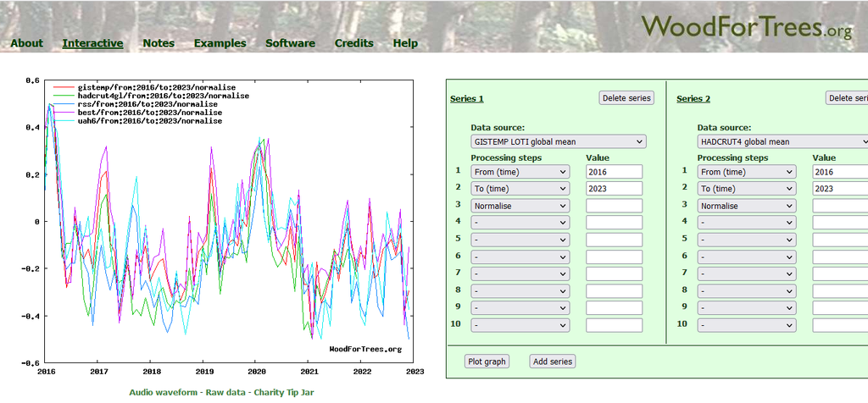Open Series 1 step 1 From (time) dropdown
The width and height of the screenshot is (868, 403).
click(x=520, y=172)
